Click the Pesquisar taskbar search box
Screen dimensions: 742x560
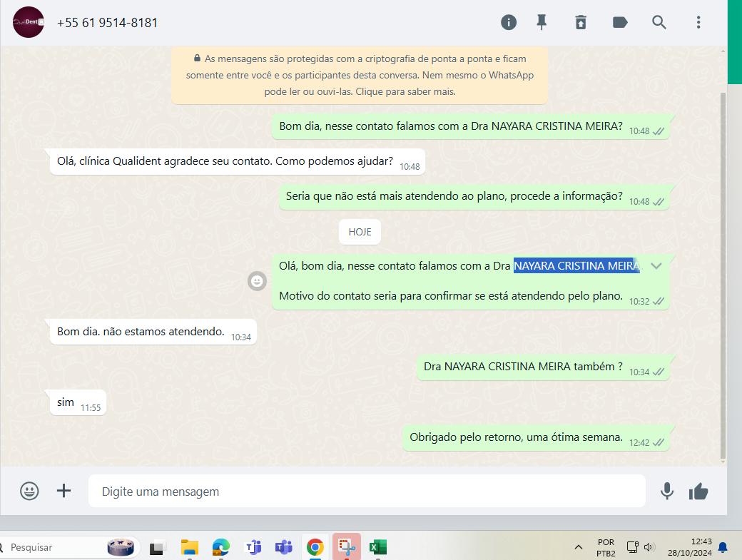[68, 547]
